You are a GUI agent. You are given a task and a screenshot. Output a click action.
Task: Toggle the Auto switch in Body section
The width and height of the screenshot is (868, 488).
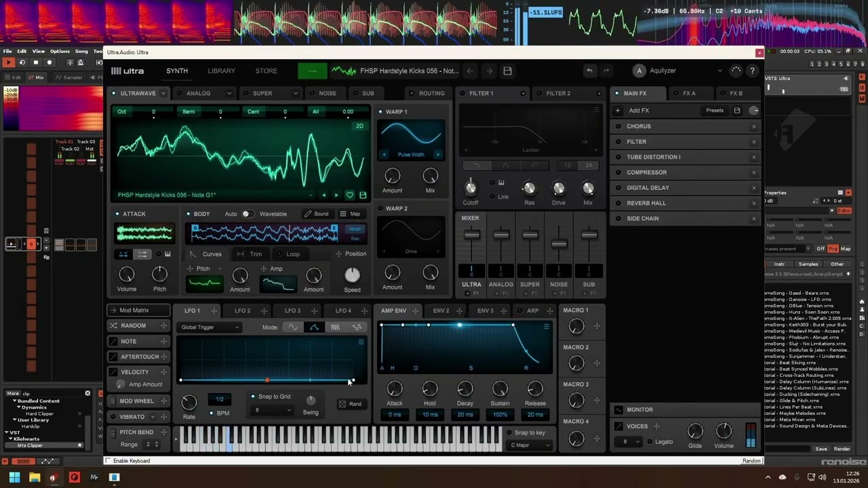[x=247, y=214]
